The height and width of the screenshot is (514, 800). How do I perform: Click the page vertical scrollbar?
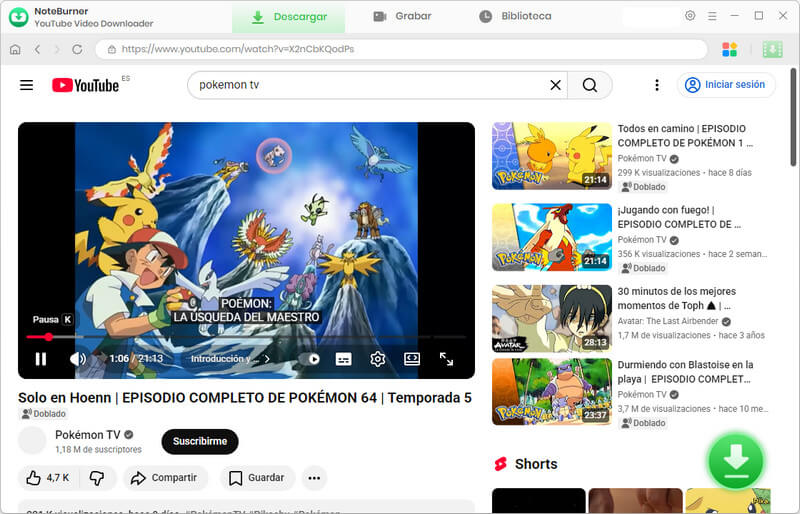click(793, 117)
